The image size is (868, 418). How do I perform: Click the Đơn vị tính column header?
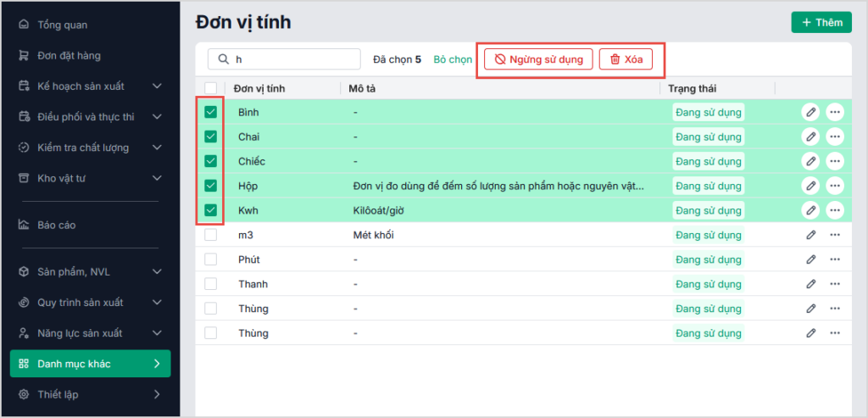259,88
